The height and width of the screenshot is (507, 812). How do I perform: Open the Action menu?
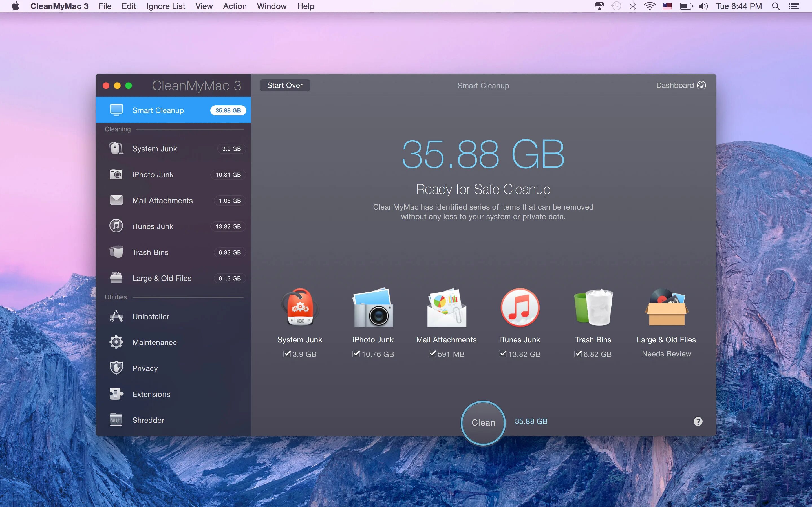[235, 6]
